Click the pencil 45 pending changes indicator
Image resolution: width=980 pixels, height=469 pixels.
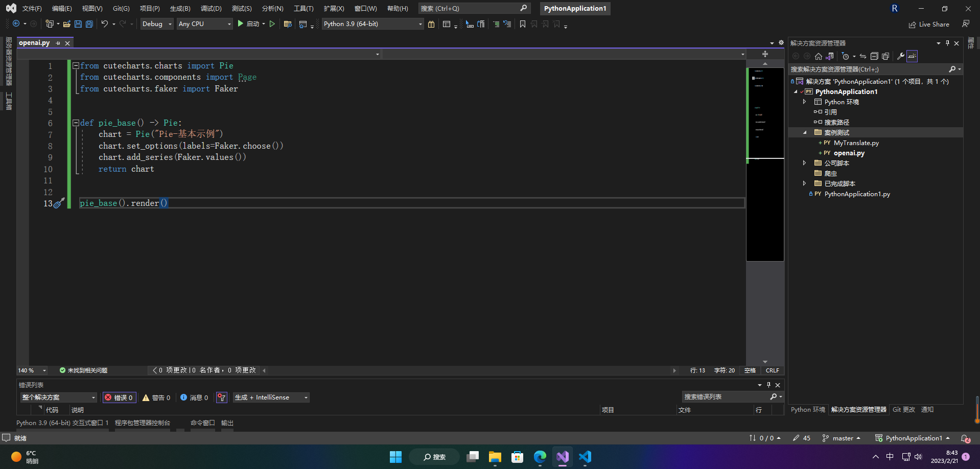coord(802,438)
